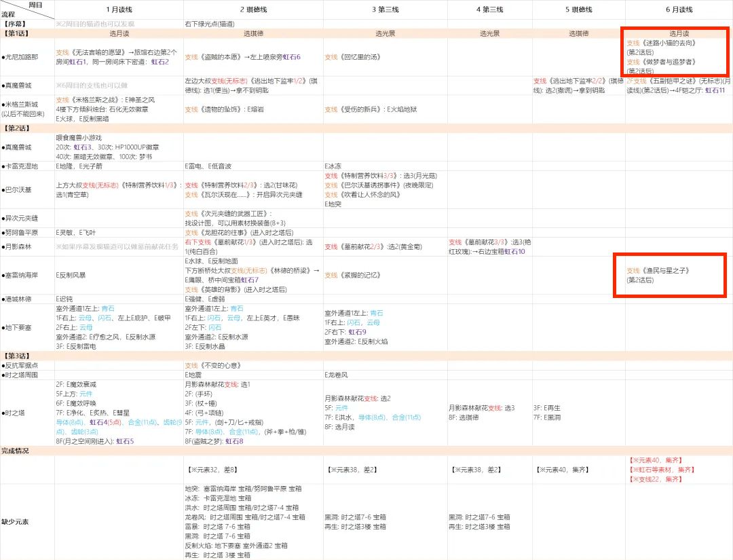Screen dimensions: 733x560
Task: Select the '3F: E再生' cell
Action: [547, 408]
